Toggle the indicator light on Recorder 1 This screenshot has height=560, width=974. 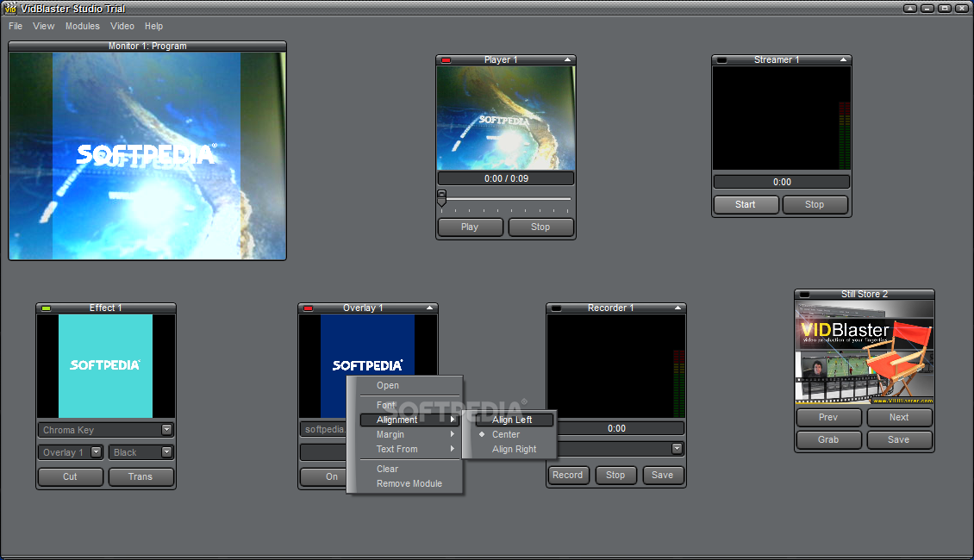point(557,308)
